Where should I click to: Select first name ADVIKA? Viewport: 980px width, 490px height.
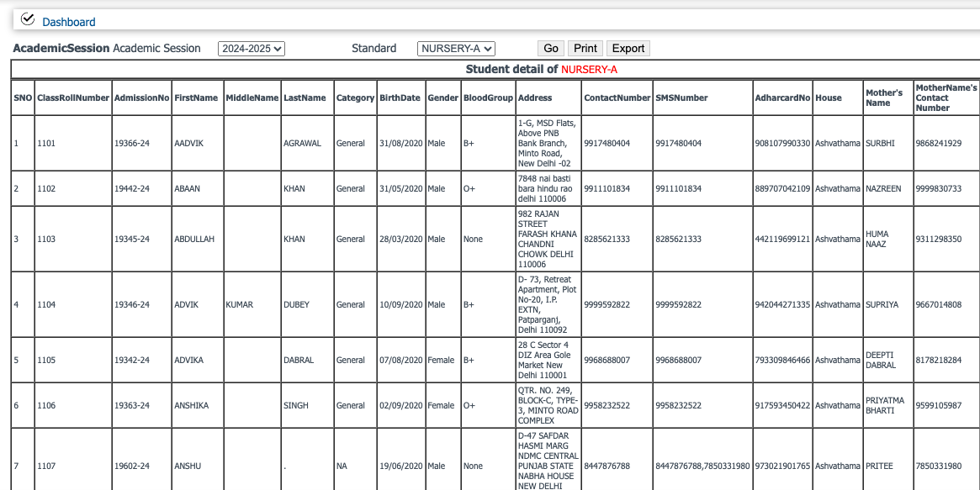coord(188,361)
